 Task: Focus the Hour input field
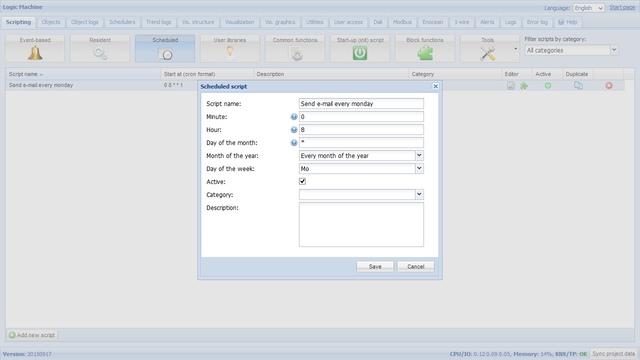[361, 130]
